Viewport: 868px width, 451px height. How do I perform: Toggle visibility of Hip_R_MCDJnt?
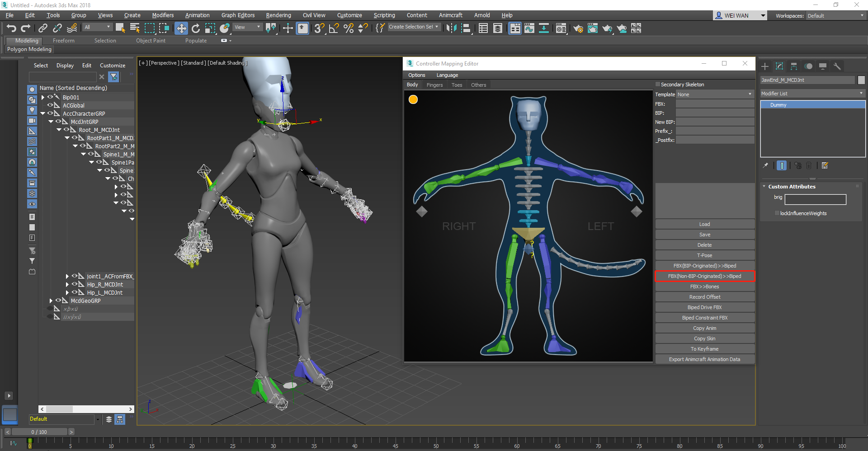(x=74, y=284)
